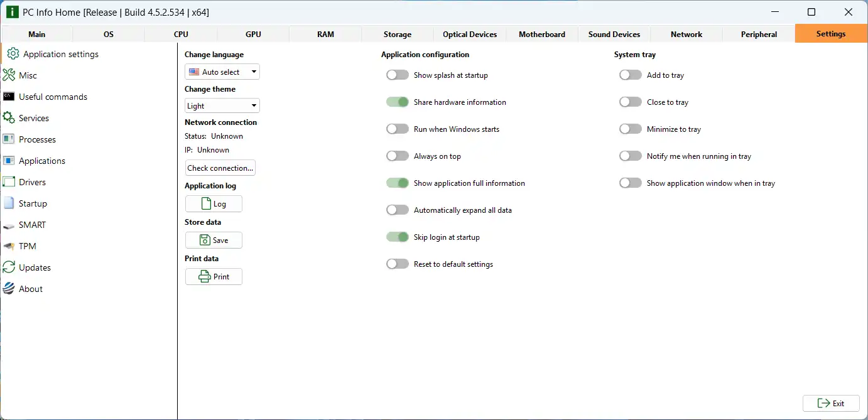Open the Change language dropdown
The width and height of the screenshot is (868, 420).
(222, 72)
